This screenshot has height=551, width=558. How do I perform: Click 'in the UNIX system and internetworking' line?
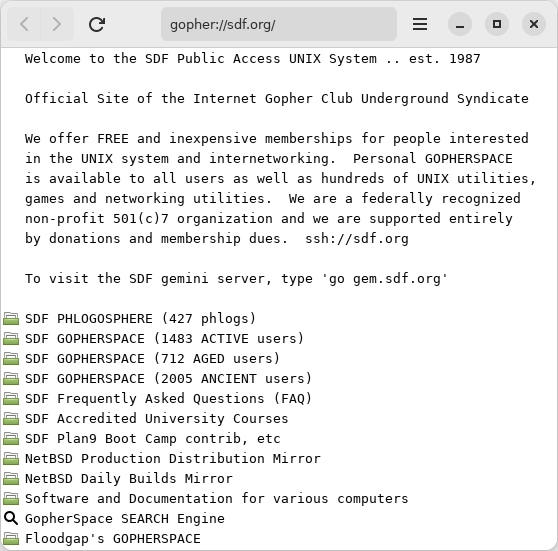[x=269, y=159]
